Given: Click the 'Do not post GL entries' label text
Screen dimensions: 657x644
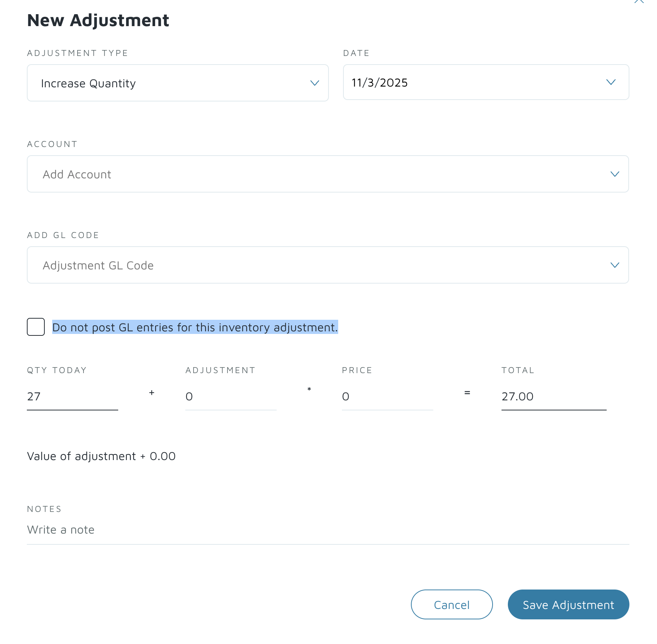Looking at the screenshot, I should [x=195, y=327].
